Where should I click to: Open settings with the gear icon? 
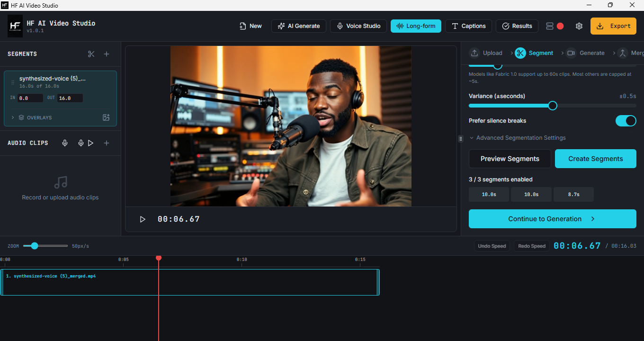[579, 26]
